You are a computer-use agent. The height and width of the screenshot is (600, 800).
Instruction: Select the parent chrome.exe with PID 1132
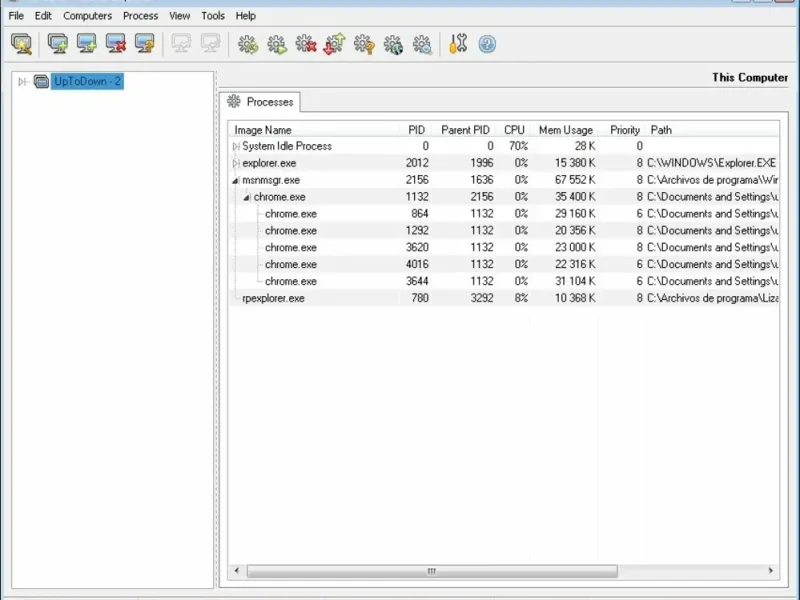[504, 196]
